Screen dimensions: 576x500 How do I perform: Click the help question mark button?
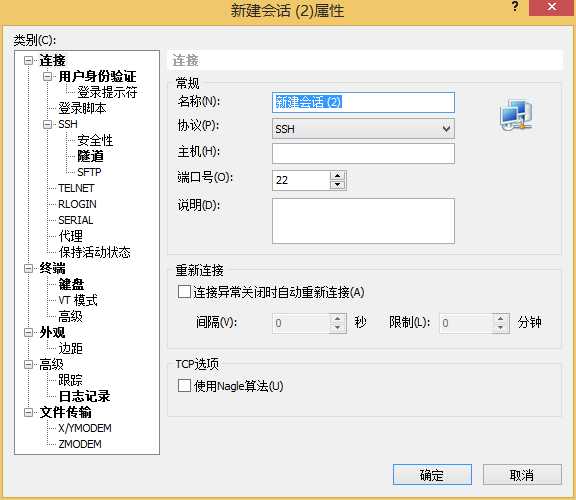[515, 7]
